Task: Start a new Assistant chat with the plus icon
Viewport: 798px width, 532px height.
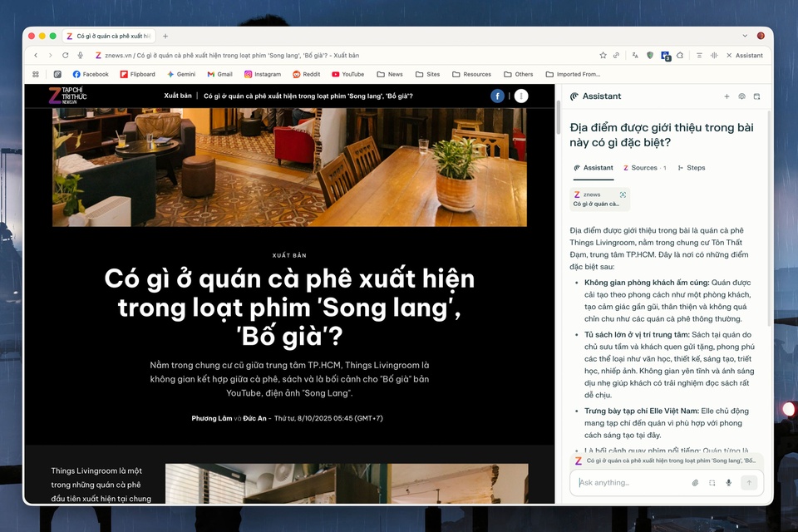Action: (x=727, y=96)
